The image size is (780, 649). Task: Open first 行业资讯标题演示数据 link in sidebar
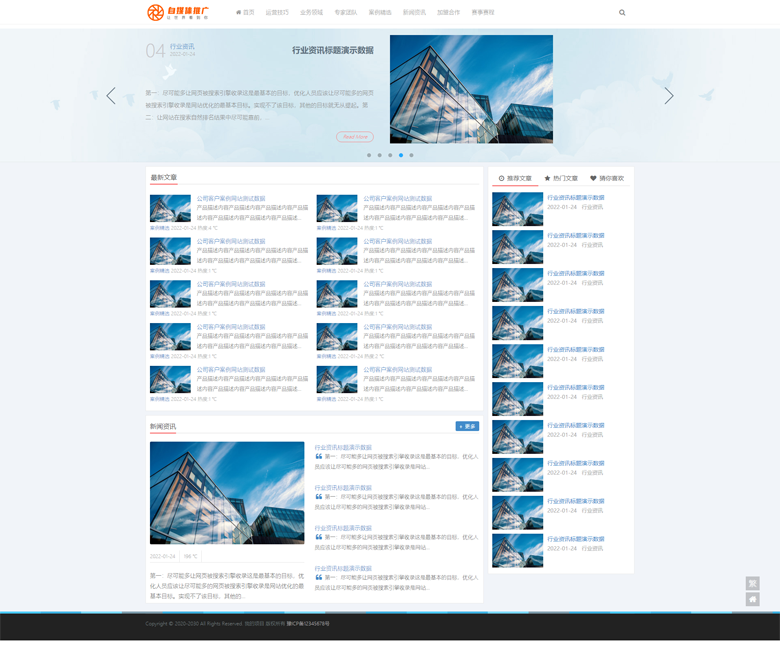tap(575, 198)
